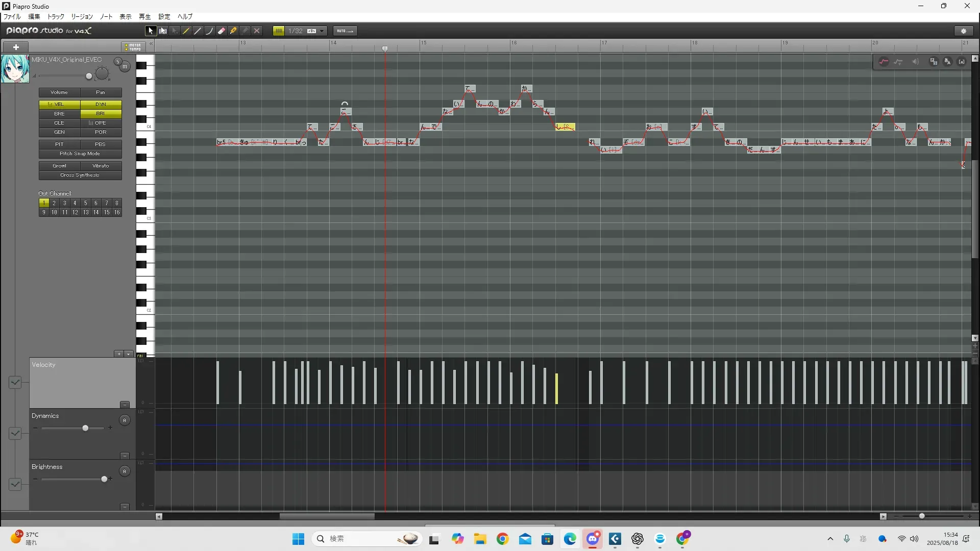Open the 1/32 quantize dropdown

point(322,31)
